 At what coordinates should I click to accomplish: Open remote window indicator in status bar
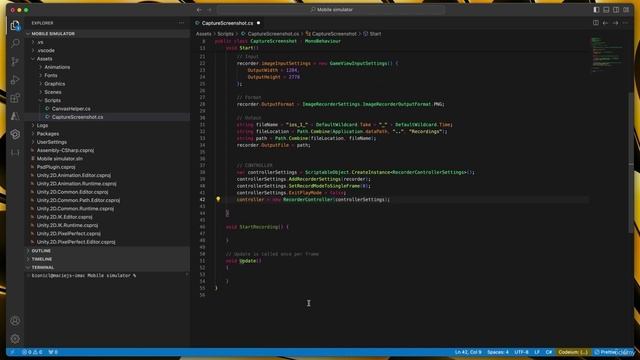click(x=12, y=352)
